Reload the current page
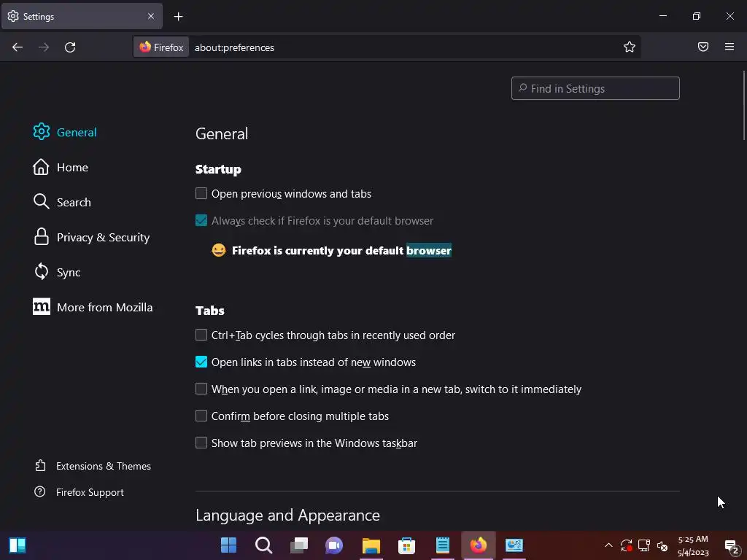747x560 pixels. point(70,47)
